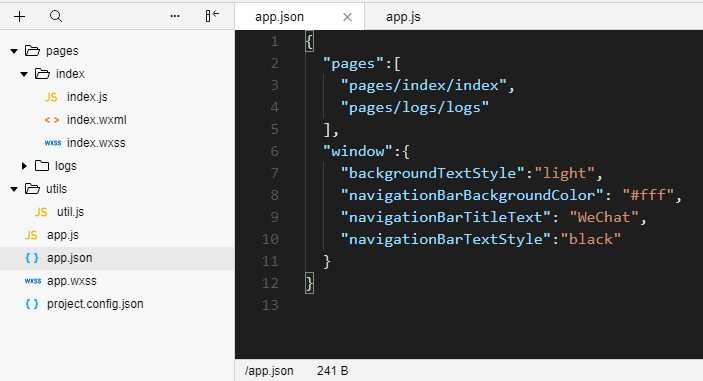Viewport: 703px width, 381px height.
Task: Click the wxss icon beside index.wxss
Action: pyautogui.click(x=53, y=143)
